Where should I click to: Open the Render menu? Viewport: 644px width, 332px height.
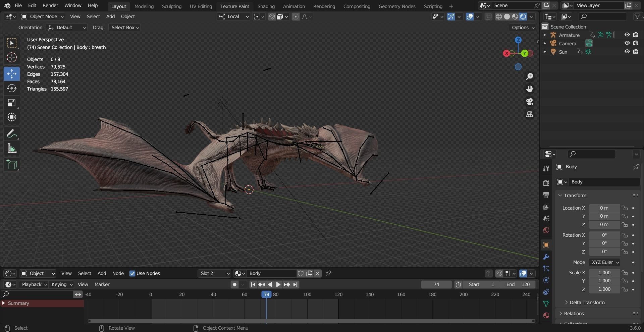click(50, 5)
